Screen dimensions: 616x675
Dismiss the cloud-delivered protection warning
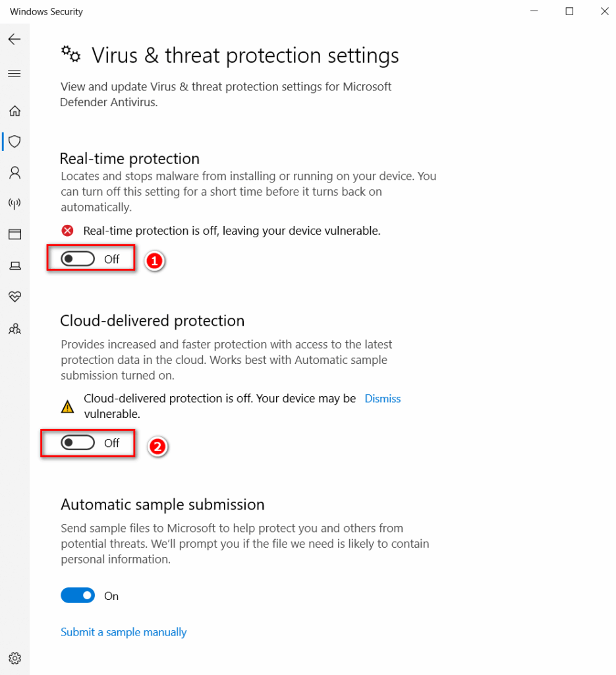382,399
